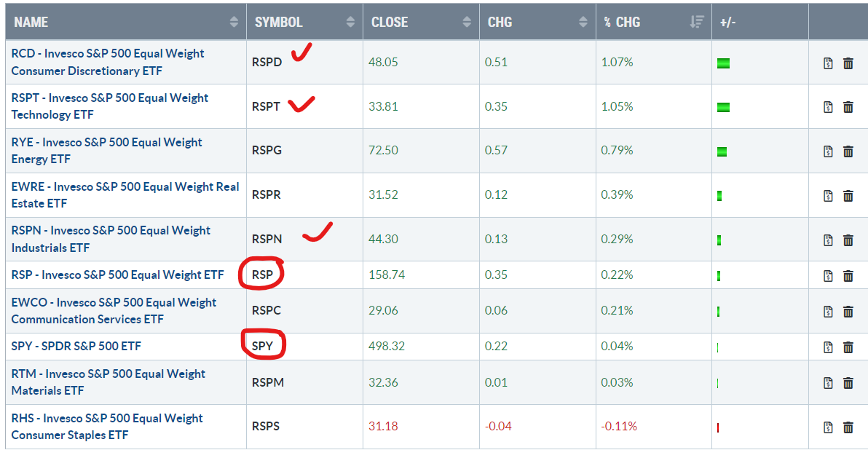Click the SYMBOL column header label
Screen dimensions: 868x450
click(x=278, y=22)
